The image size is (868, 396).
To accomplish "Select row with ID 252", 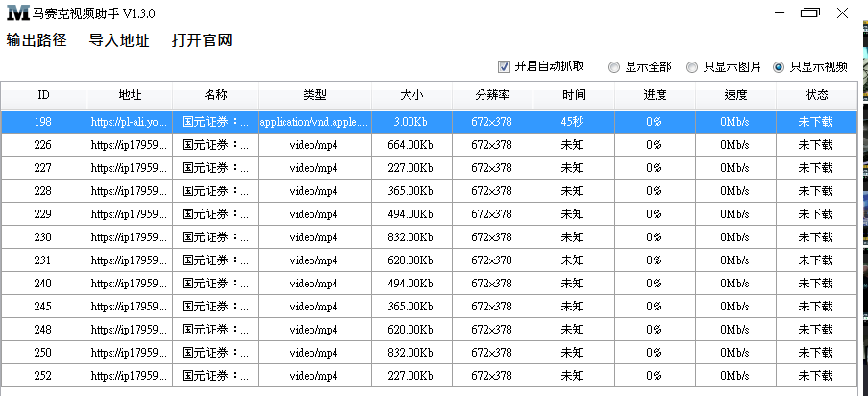I will (x=429, y=376).
